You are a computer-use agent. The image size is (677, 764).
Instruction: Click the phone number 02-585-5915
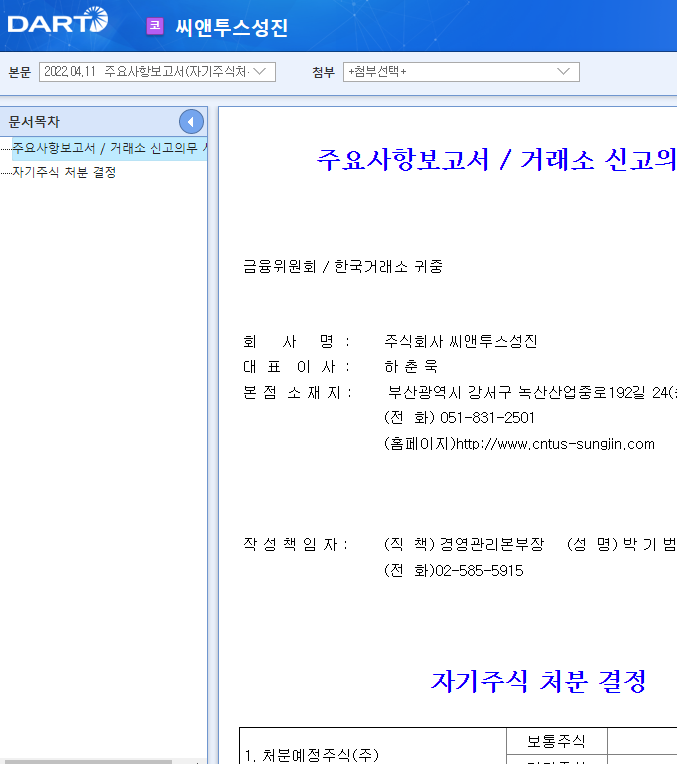click(479, 571)
